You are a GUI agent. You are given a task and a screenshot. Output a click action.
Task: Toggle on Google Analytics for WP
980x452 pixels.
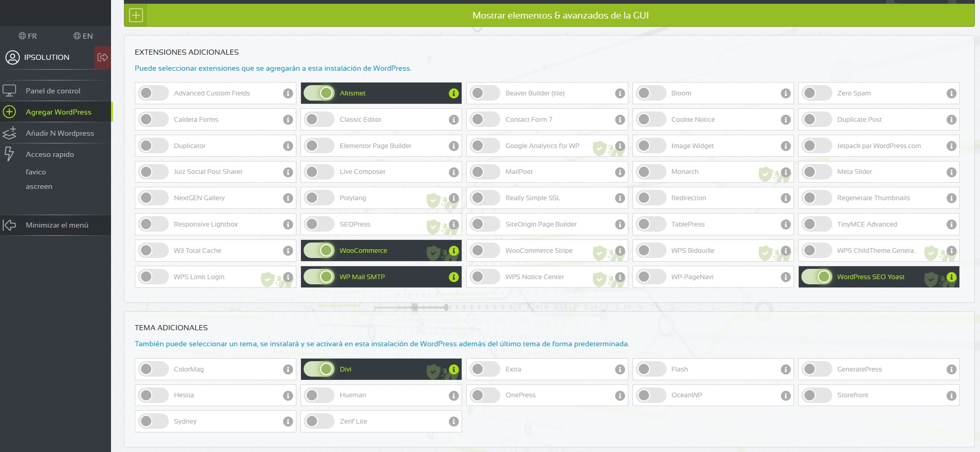485,146
